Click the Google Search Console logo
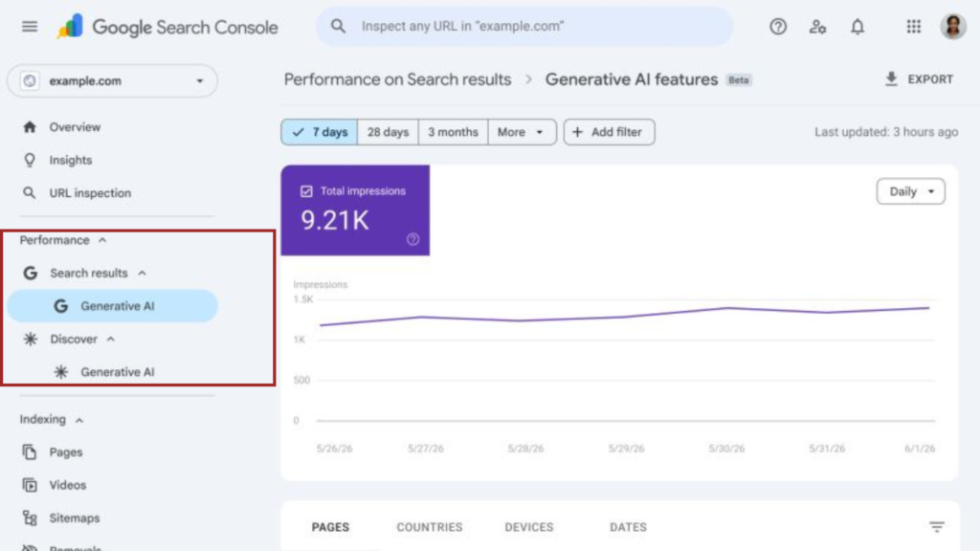The width and height of the screenshot is (980, 551). (x=167, y=27)
